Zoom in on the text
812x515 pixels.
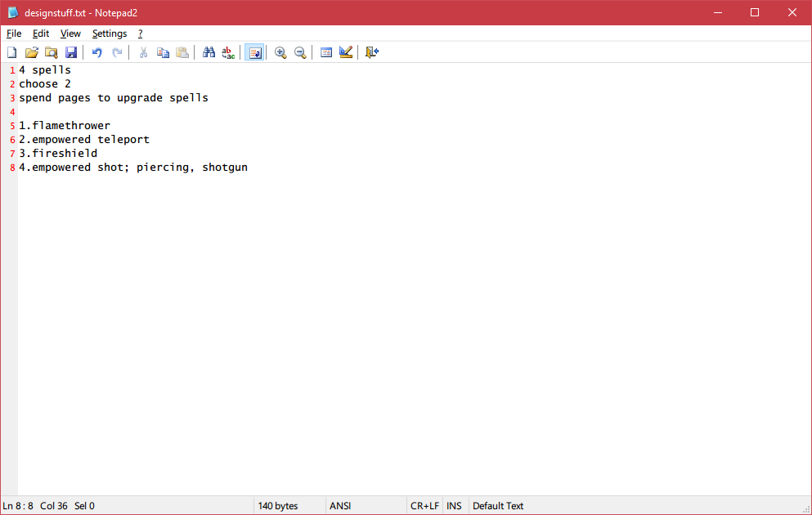tap(280, 51)
